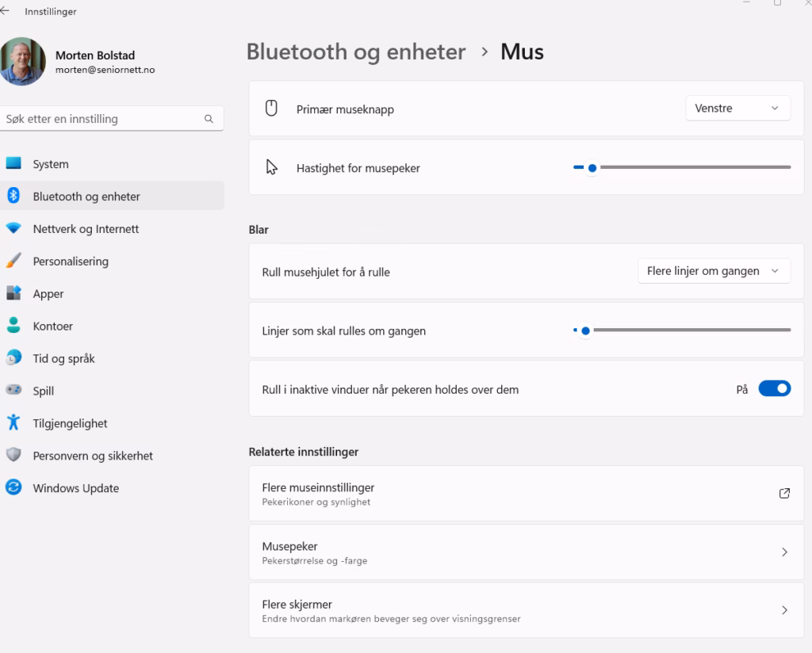Click the Søk etter en innstilling field
Image resolution: width=812 pixels, height=653 pixels.
point(103,119)
